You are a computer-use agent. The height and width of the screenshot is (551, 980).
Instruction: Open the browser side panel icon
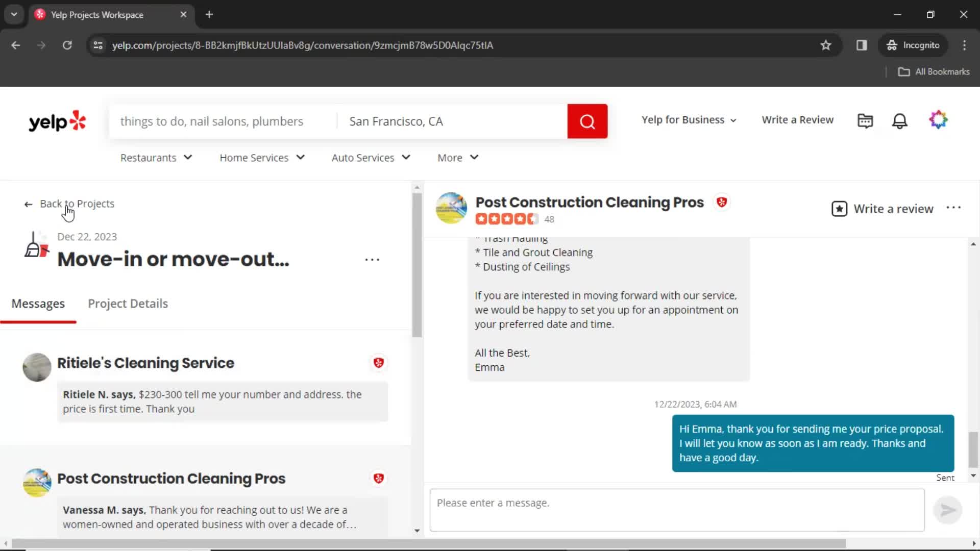pyautogui.click(x=862, y=45)
